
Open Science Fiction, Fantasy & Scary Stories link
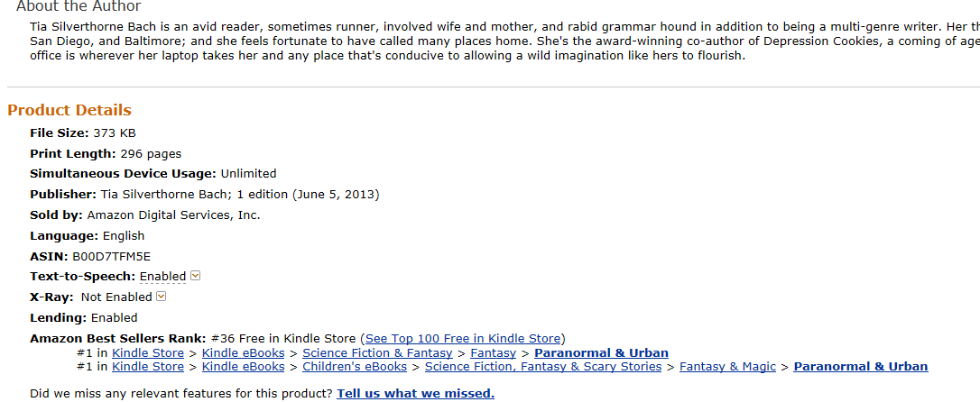coord(543,367)
